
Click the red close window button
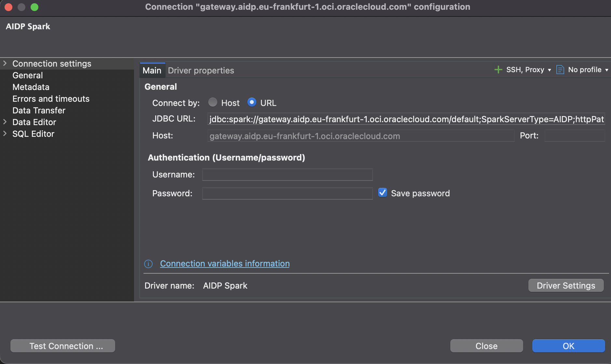[x=8, y=7]
